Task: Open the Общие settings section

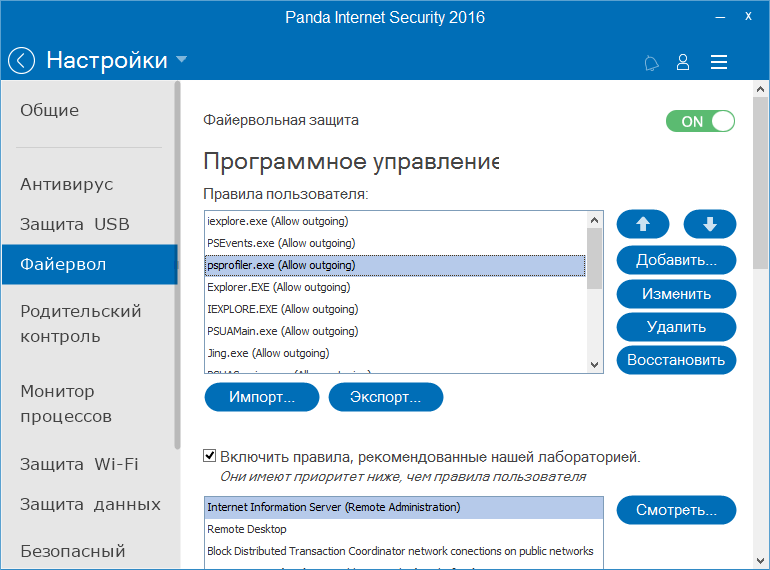Action: 50,110
